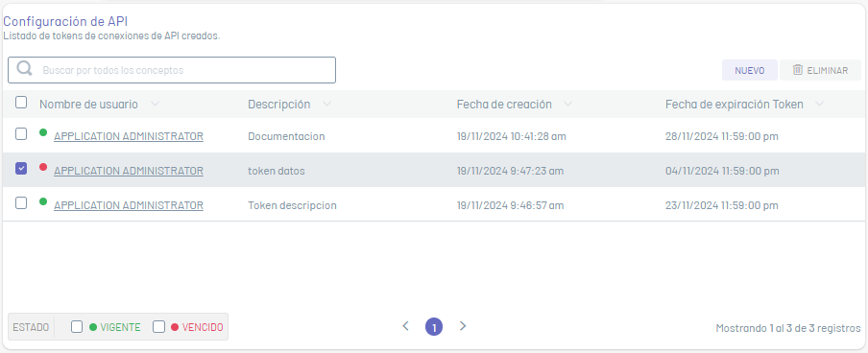The image size is (868, 353).
Task: Open Fecha de expiración Token column chevron
Action: pos(819,104)
